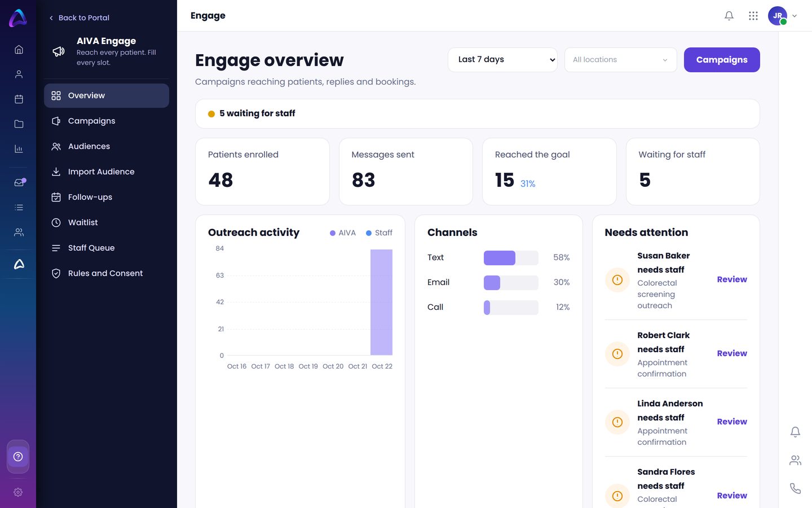This screenshot has height=508, width=812.
Task: Open the apps grid launcher icon
Action: click(753, 16)
